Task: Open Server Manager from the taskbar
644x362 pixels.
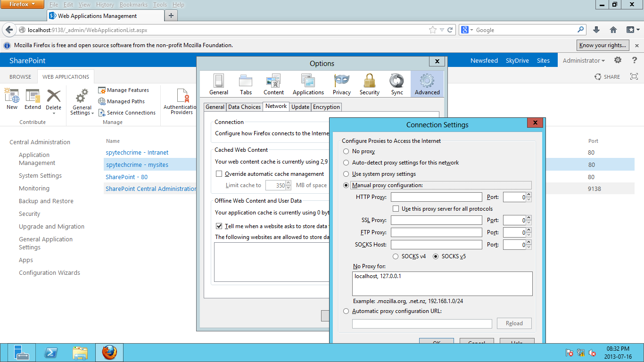Action: [22, 353]
